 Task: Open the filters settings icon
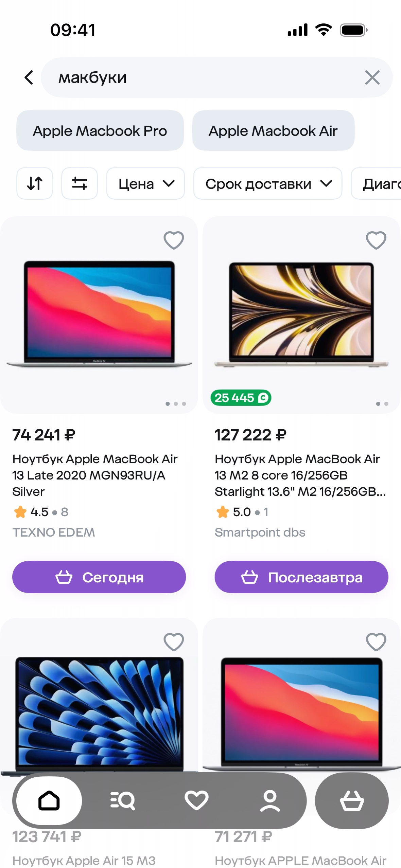80,183
